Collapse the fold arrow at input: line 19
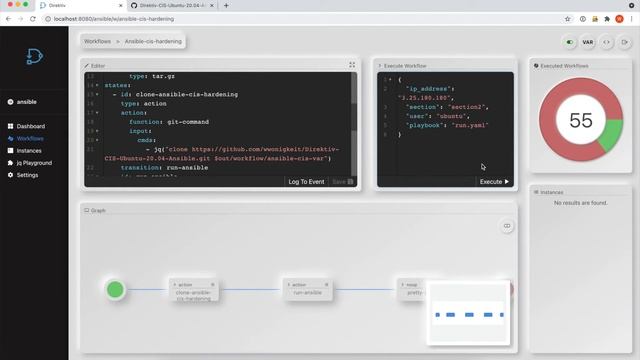 [x=97, y=131]
